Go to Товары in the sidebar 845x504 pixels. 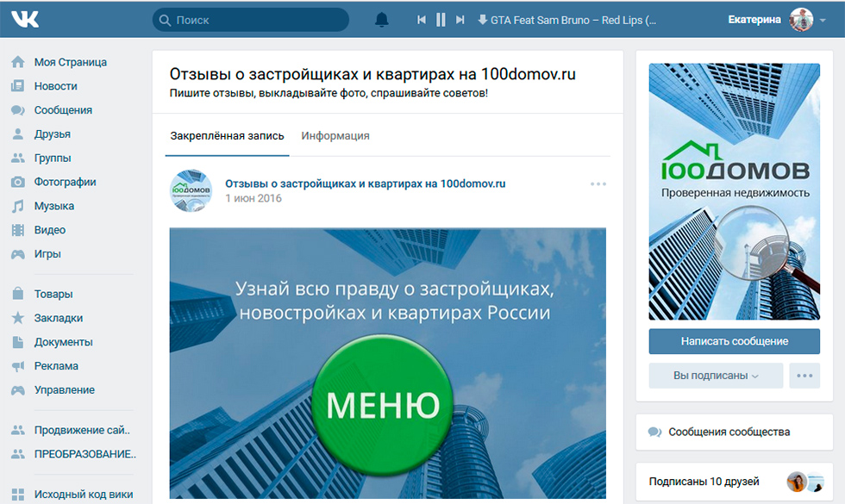[53, 294]
